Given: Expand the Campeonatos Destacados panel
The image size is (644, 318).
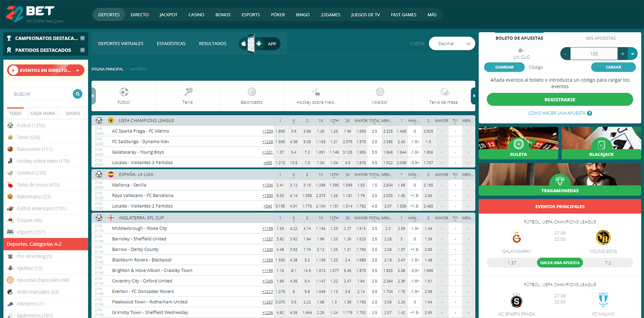Looking at the screenshot, I should 83,38.
